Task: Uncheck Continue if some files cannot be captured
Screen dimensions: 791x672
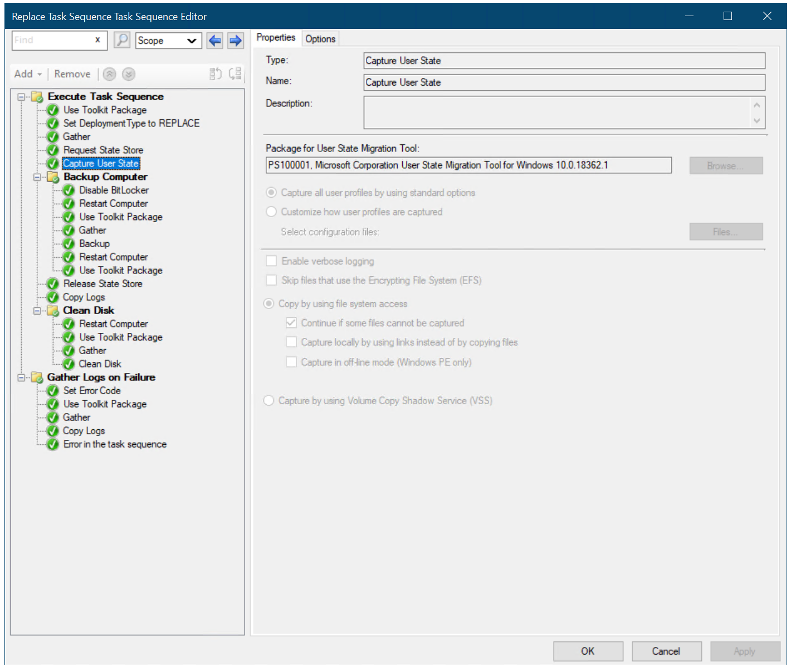Action: click(291, 322)
